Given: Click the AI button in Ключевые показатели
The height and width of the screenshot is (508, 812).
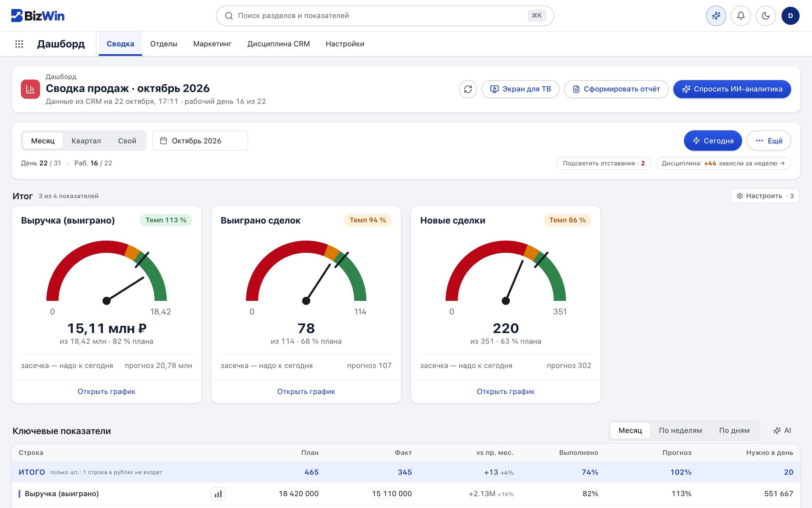Looking at the screenshot, I should (782, 431).
